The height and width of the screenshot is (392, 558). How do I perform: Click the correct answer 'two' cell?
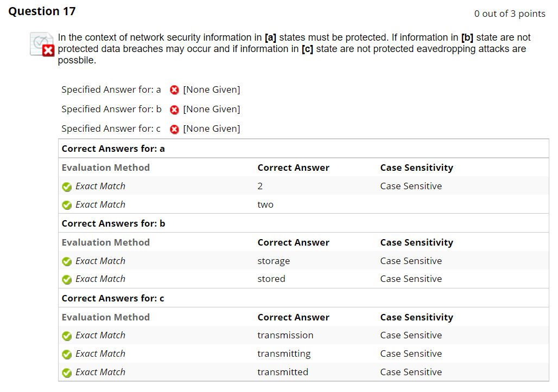tap(265, 205)
